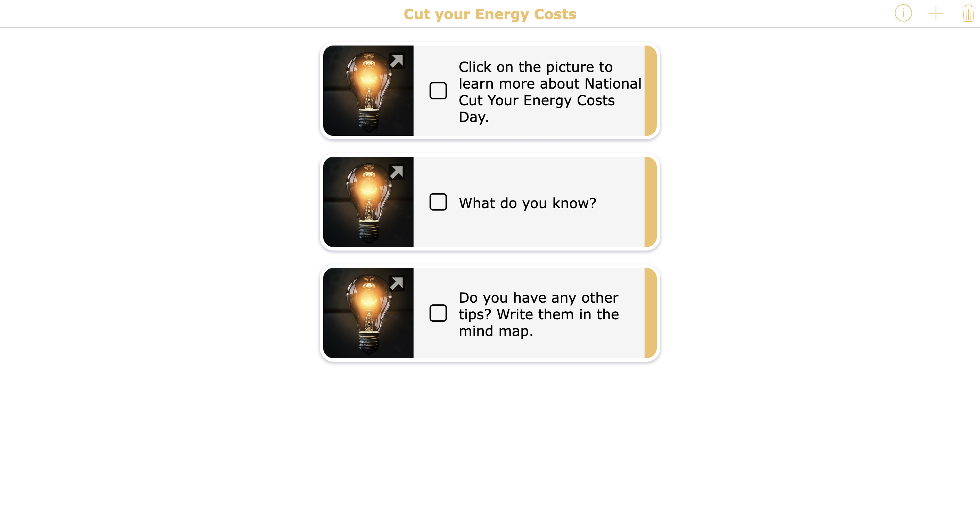This screenshot has height=508, width=980.
Task: Check off the National Cut Your Energy Costs task
Action: [438, 90]
